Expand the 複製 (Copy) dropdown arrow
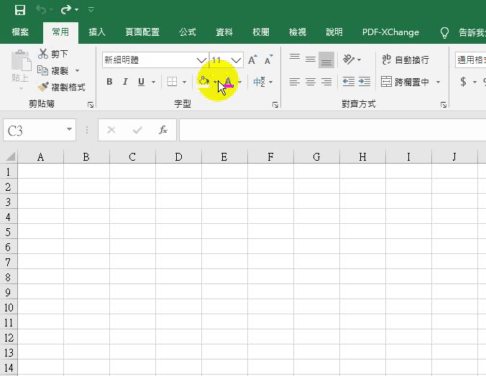This screenshot has height=376, width=486. pos(77,71)
